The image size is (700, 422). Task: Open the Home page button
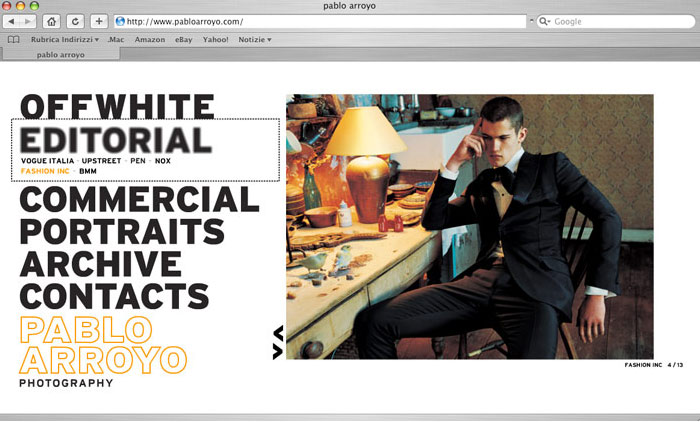[51, 21]
